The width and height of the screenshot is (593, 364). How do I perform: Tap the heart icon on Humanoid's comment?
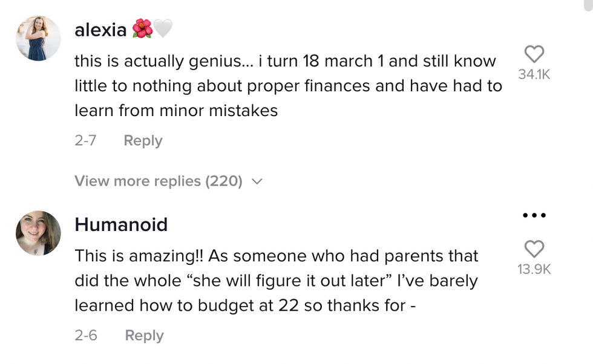tap(534, 249)
